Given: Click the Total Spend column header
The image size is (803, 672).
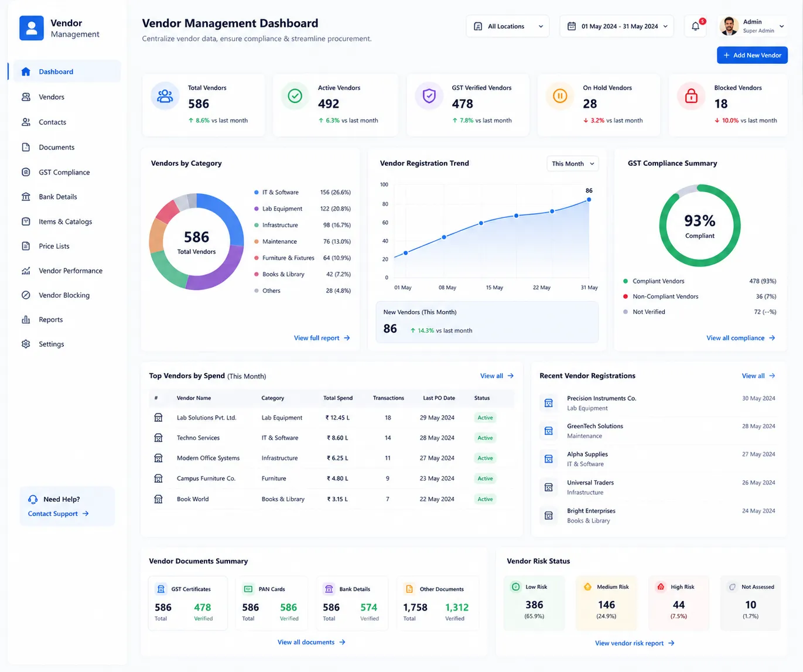Looking at the screenshot, I should point(338,398).
